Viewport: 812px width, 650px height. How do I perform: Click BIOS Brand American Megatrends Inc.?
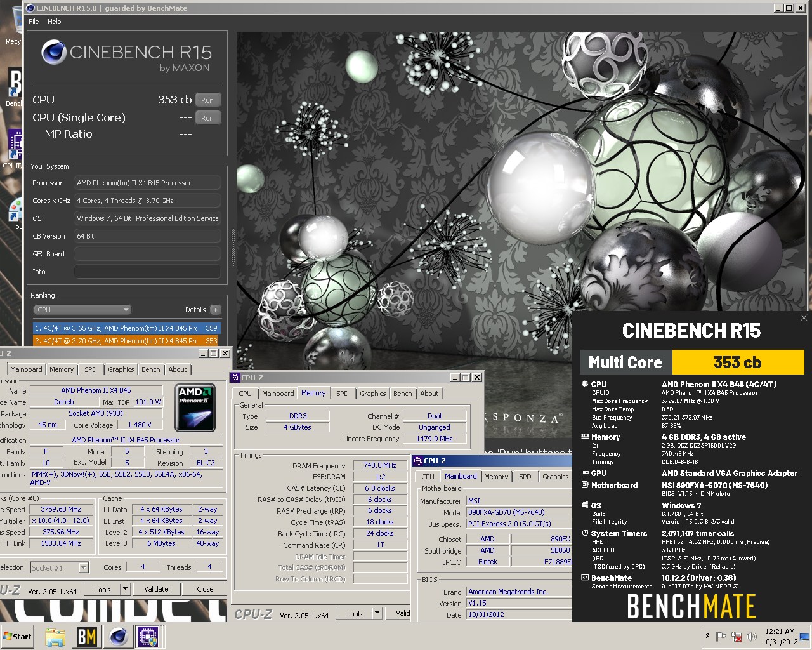(x=519, y=592)
